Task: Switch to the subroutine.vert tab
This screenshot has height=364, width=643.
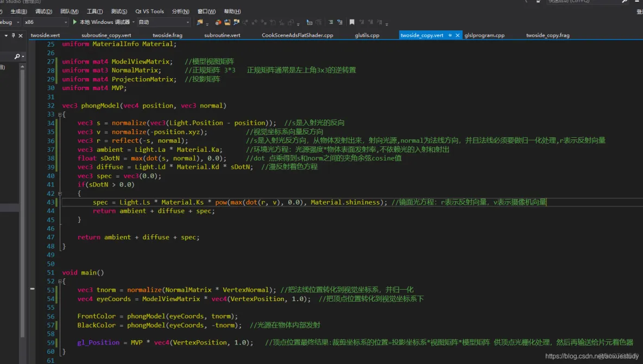Action: (222, 35)
